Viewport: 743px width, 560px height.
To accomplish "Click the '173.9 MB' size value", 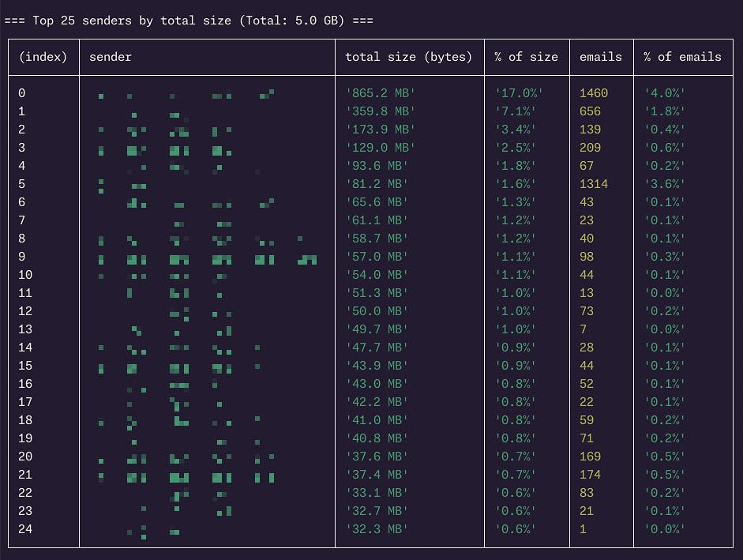I will (381, 130).
